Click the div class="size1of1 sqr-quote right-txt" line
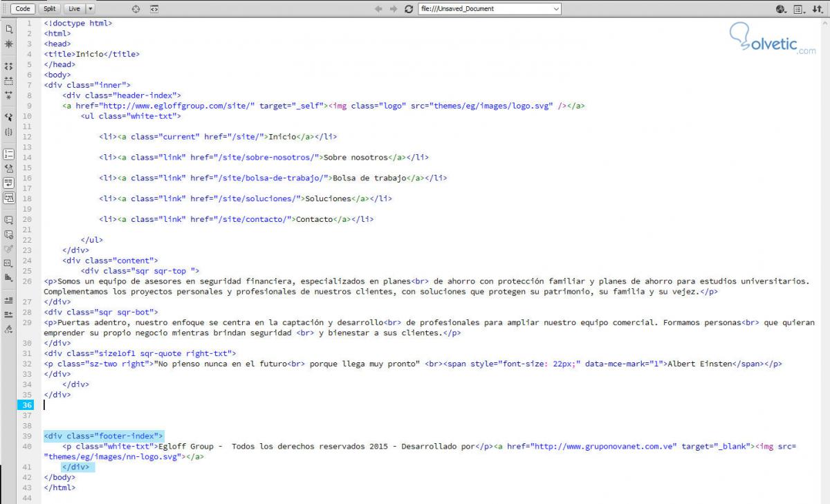 [x=140, y=353]
